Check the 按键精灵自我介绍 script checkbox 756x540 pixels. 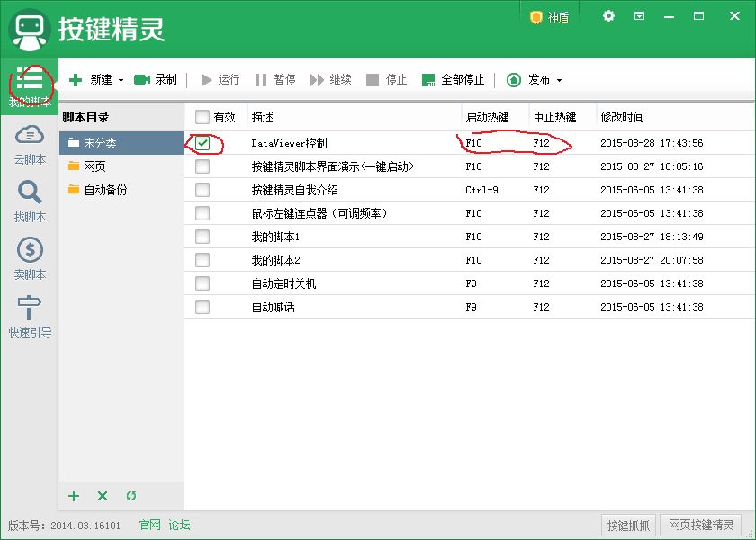click(x=202, y=190)
